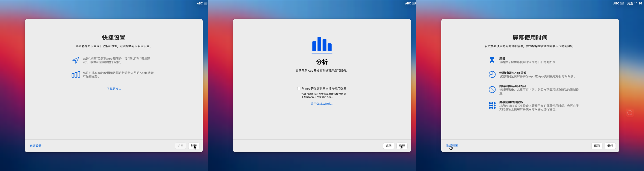
Task: Click text 自动帮助App开发者改进其产品和服务。
Action: point(322,71)
